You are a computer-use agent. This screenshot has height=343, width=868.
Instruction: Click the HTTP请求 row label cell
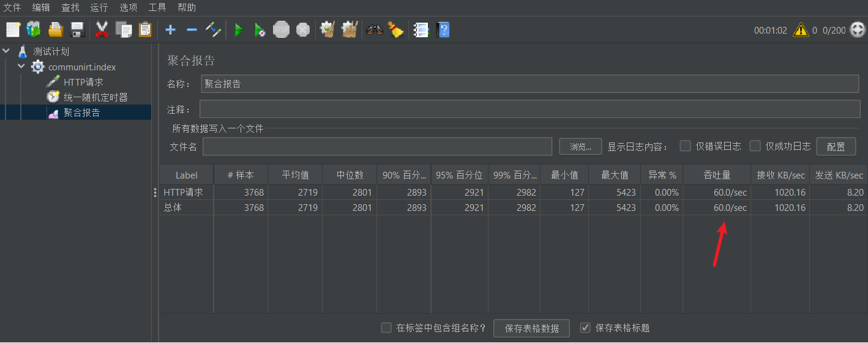(x=187, y=192)
